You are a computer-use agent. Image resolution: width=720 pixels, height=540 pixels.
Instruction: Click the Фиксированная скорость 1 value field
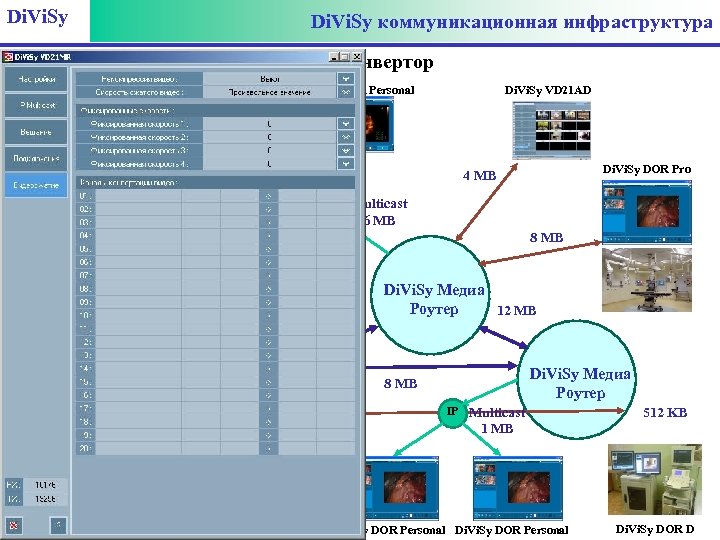[270, 124]
